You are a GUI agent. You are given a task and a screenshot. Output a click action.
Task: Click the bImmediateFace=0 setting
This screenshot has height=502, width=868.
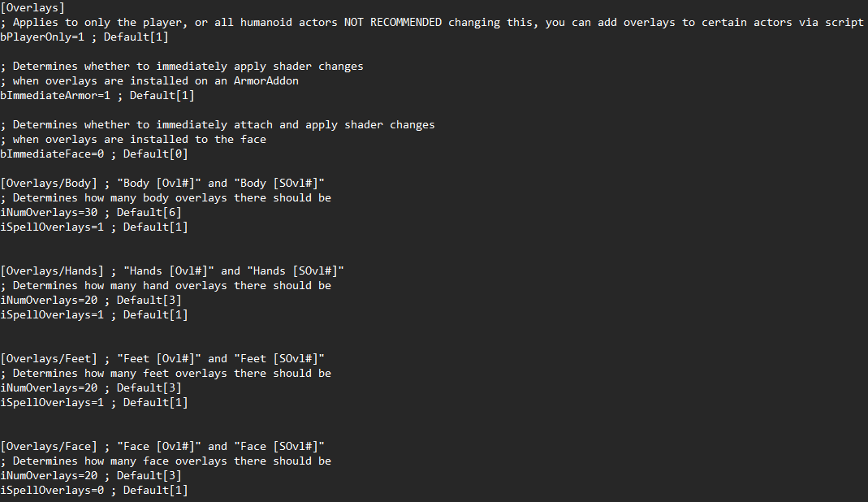(x=52, y=154)
